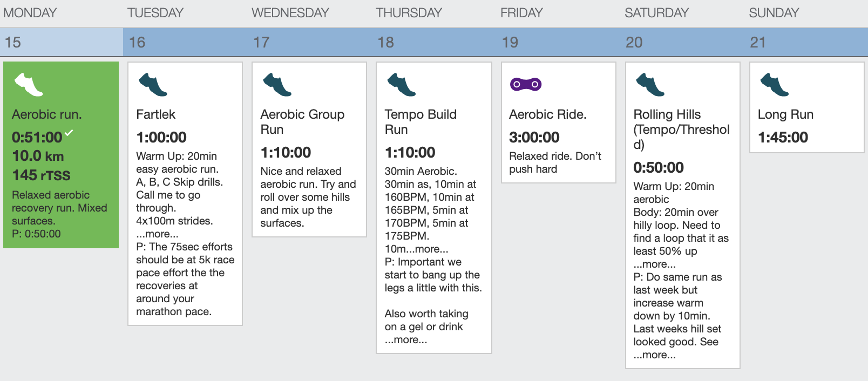
Task: Click the white shoe icon on Monday's Aerobic run
Action: coord(29,85)
